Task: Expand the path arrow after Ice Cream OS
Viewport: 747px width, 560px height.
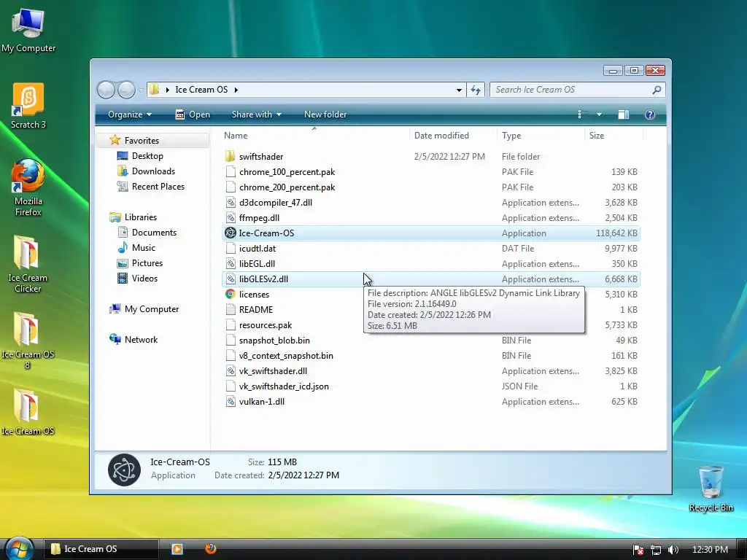Action: [236, 90]
